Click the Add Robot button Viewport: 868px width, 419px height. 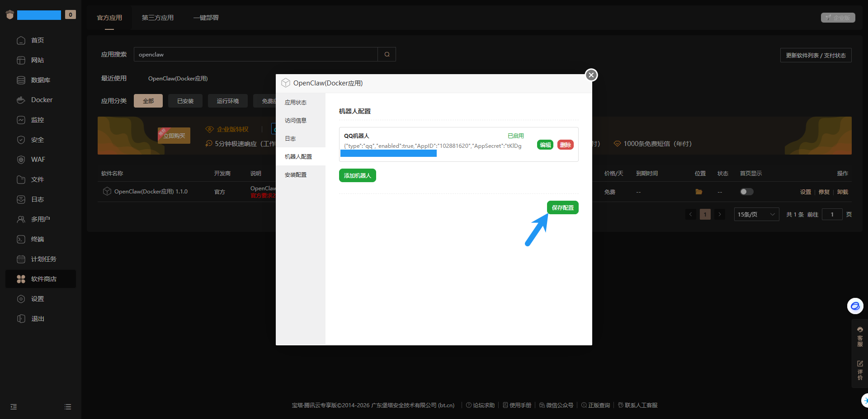357,175
